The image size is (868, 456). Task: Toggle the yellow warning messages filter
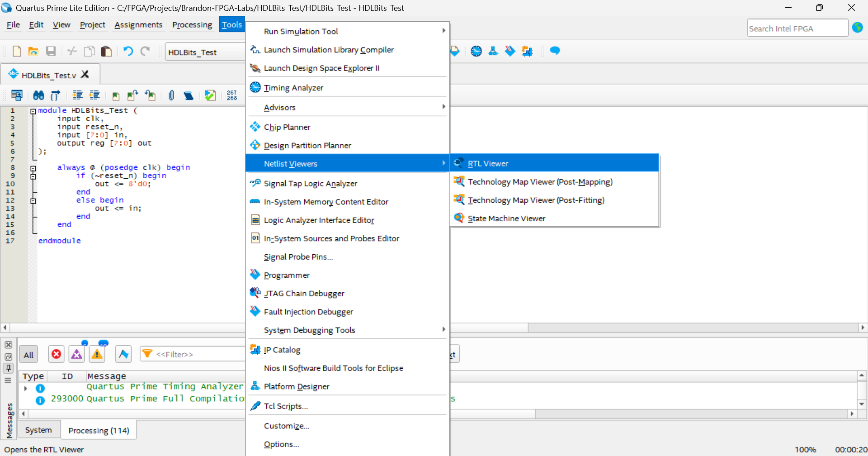(x=97, y=354)
